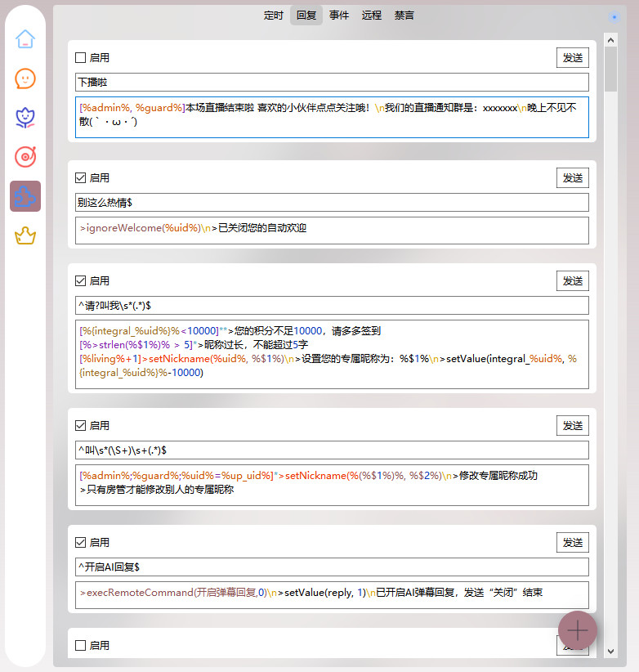Click the blue dot status icon at top right
This screenshot has width=639, height=672.
(x=614, y=16)
